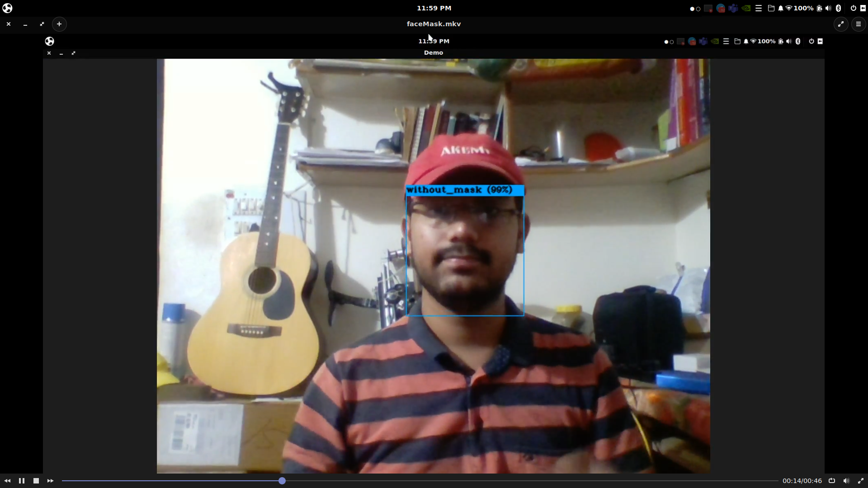
Task: Open the player hamburger menu
Action: 858,24
